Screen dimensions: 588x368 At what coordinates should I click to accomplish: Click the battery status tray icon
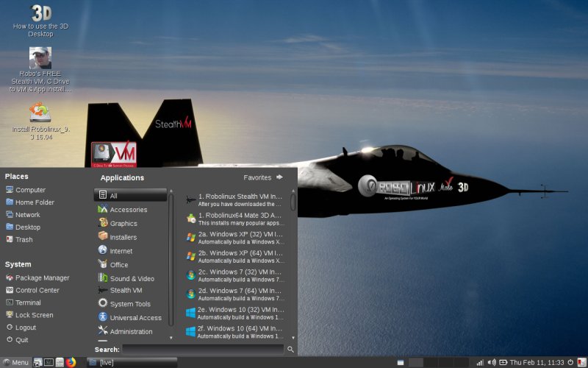pyautogui.click(x=503, y=362)
